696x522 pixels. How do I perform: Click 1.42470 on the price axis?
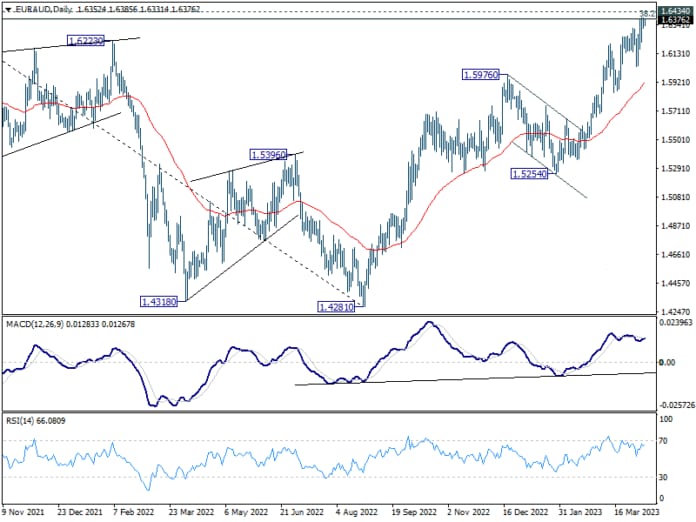pos(676,312)
